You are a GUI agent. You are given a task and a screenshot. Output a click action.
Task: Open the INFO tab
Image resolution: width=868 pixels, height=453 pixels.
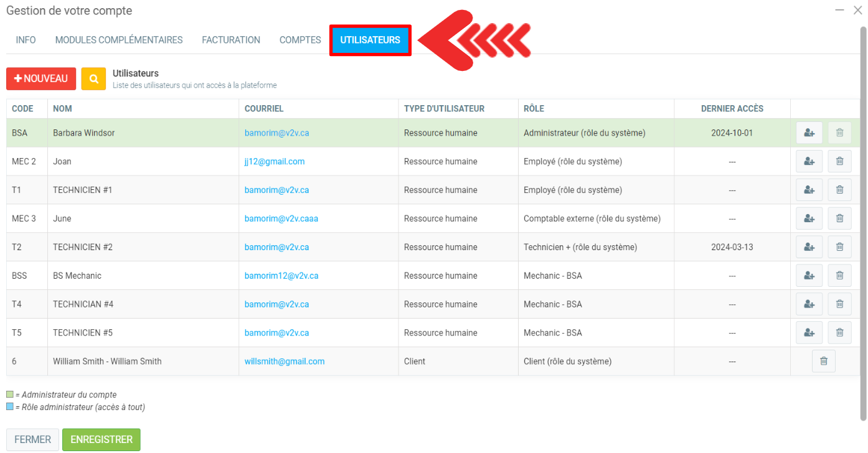pos(26,40)
